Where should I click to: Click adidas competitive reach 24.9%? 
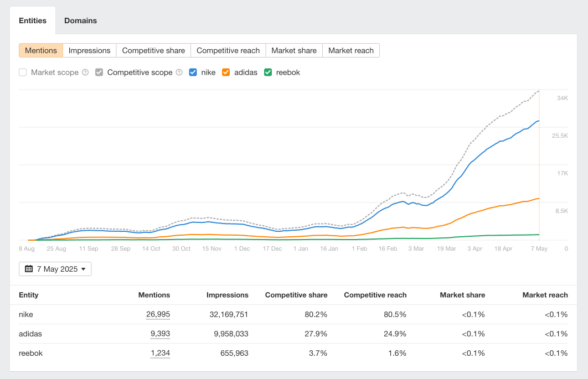click(x=395, y=334)
